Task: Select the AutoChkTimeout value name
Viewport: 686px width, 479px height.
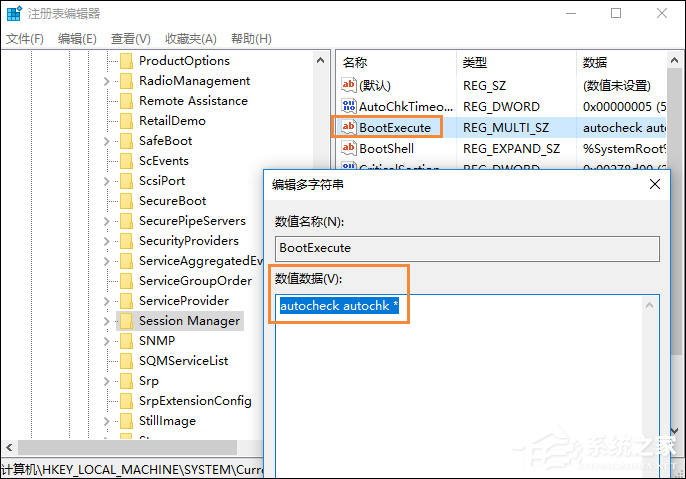Action: click(406, 107)
